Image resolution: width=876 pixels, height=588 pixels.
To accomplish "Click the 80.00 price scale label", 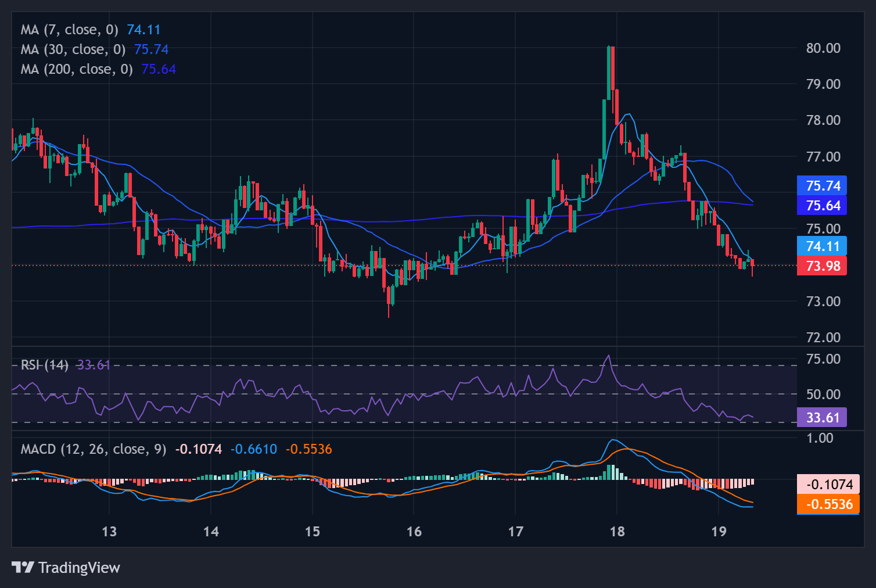I will pos(823,48).
